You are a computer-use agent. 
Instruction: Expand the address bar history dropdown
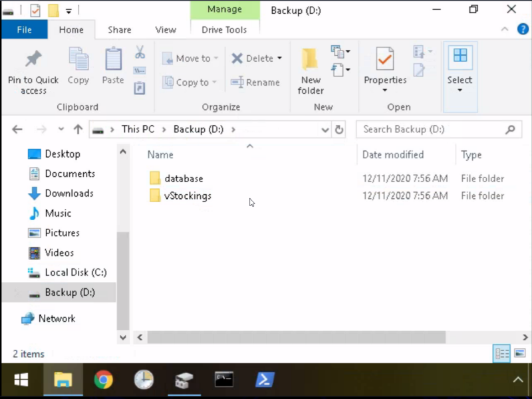pyautogui.click(x=325, y=130)
